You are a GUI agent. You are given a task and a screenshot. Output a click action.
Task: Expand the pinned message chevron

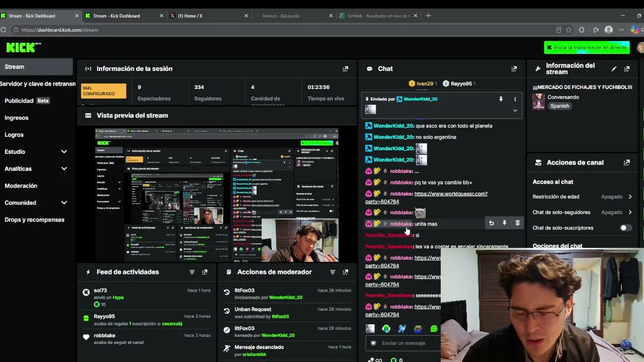tap(515, 110)
